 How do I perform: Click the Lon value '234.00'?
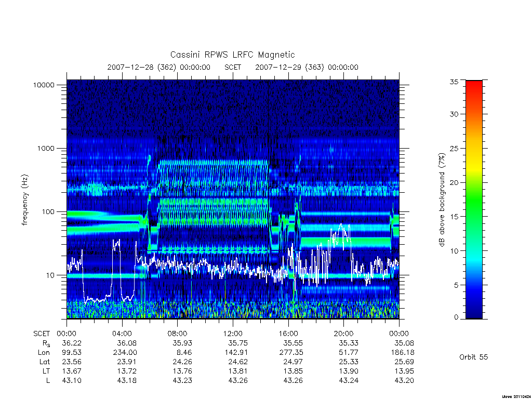click(x=125, y=353)
